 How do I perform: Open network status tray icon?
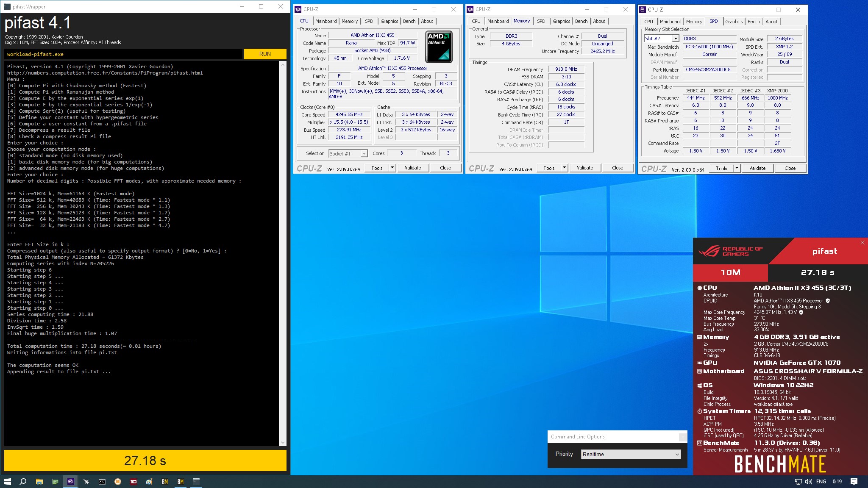point(798,482)
